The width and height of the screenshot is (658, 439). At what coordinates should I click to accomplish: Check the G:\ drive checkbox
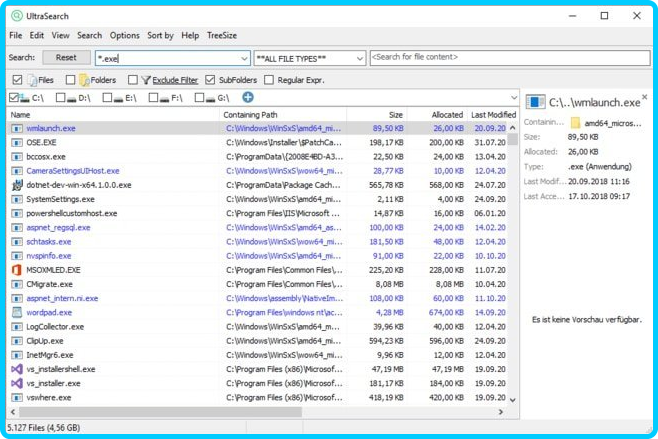pos(199,98)
